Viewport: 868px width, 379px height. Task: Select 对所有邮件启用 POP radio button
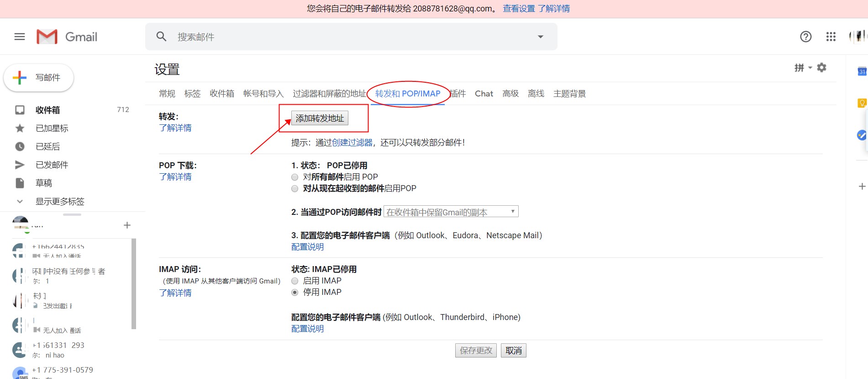tap(295, 177)
